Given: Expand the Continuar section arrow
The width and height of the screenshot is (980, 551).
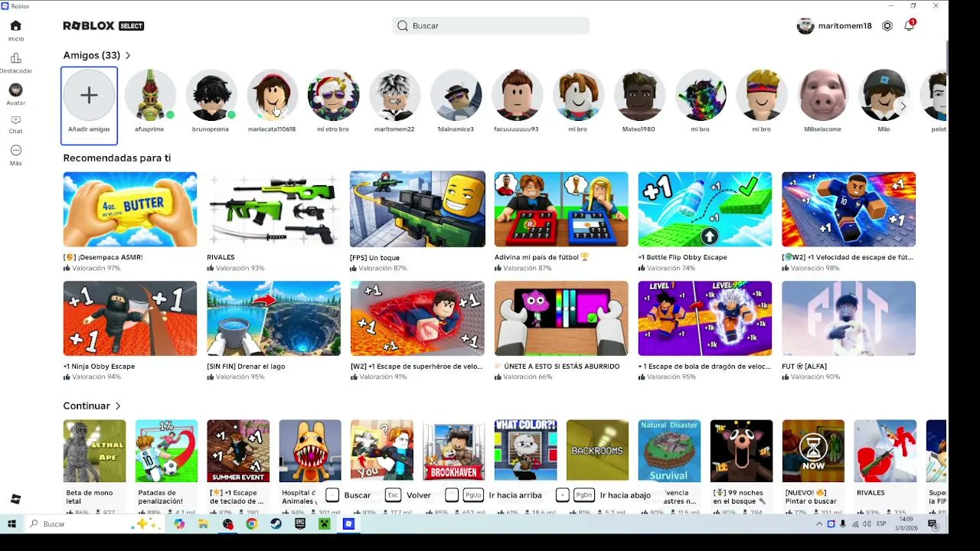Looking at the screenshot, I should [118, 406].
